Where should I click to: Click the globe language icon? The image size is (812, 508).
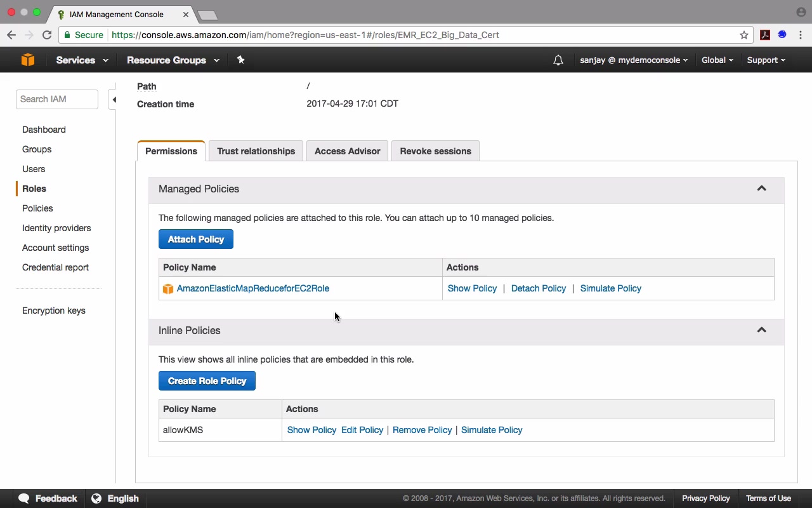[x=96, y=498]
